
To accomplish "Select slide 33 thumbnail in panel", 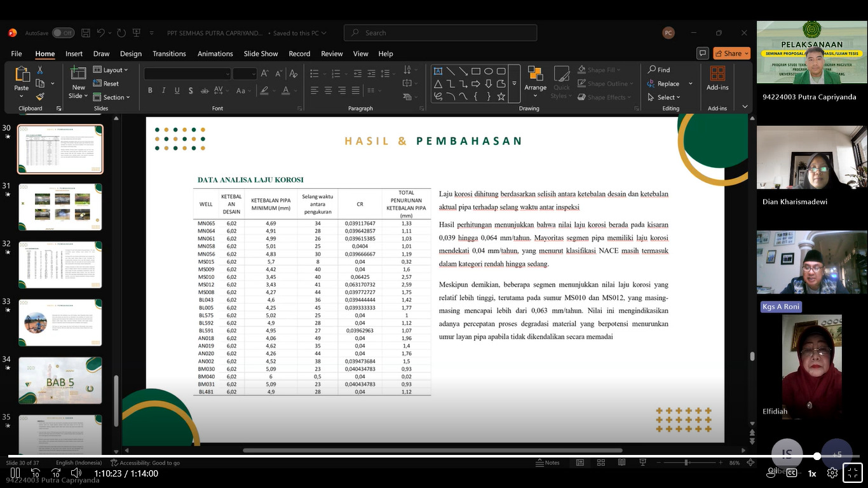I will point(60,322).
